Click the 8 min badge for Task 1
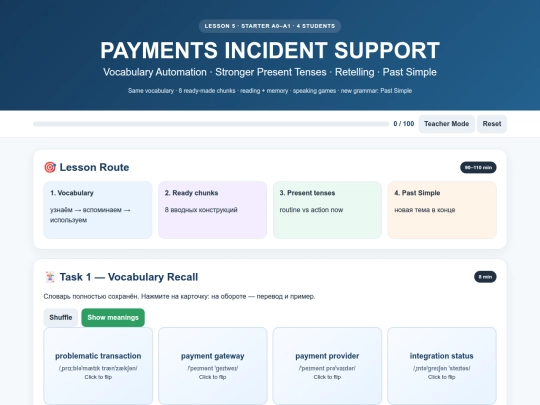The height and width of the screenshot is (405, 540). (x=485, y=277)
